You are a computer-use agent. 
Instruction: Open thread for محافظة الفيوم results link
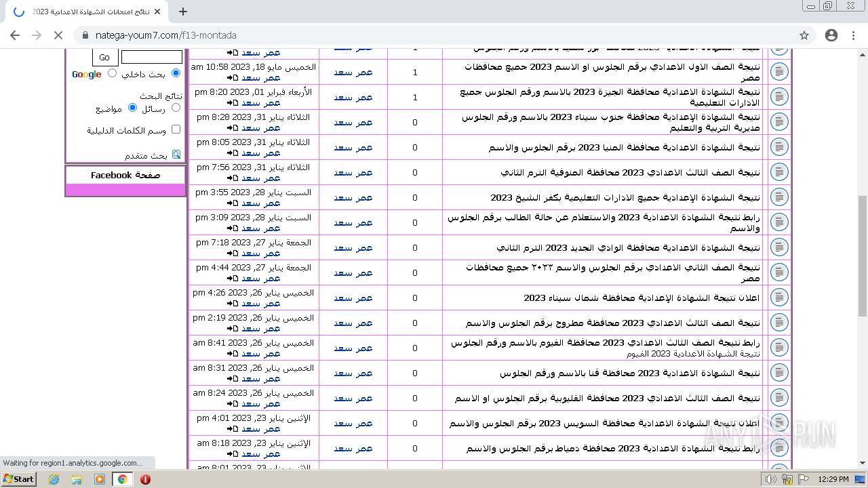(606, 343)
